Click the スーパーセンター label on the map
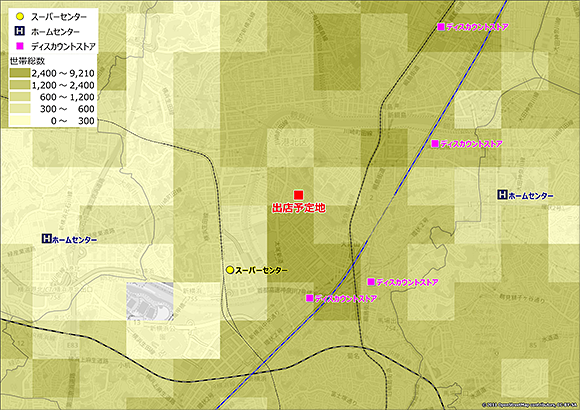Image resolution: width=580 pixels, height=410 pixels. click(261, 270)
